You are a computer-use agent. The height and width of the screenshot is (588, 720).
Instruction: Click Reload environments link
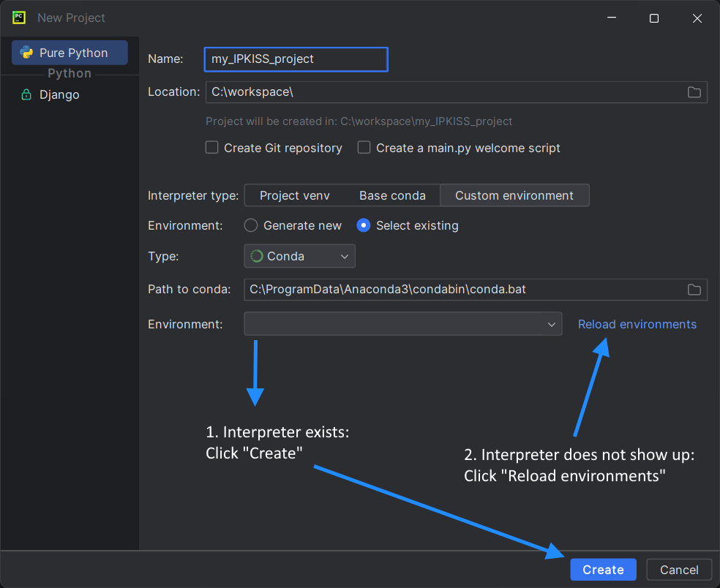click(x=637, y=324)
